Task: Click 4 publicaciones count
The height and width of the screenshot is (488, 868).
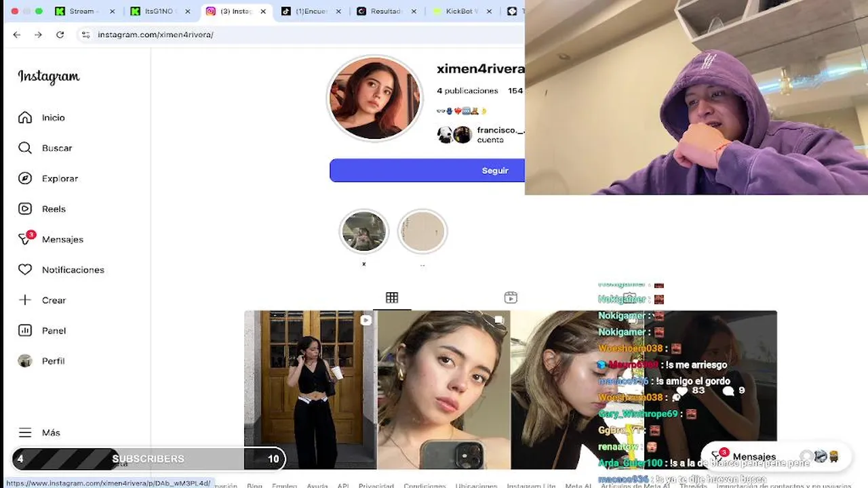Action: tap(467, 91)
